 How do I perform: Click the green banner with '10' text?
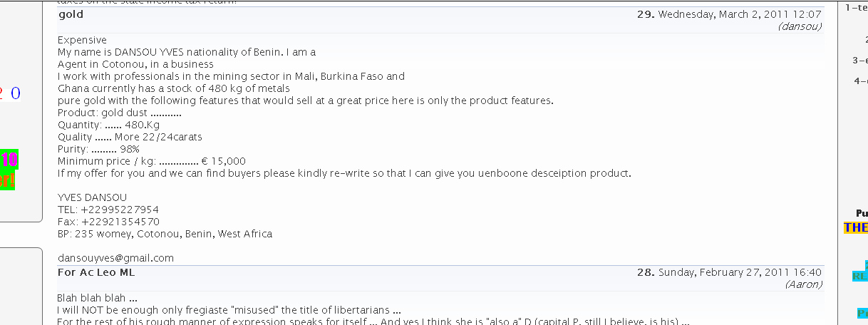click(x=9, y=160)
